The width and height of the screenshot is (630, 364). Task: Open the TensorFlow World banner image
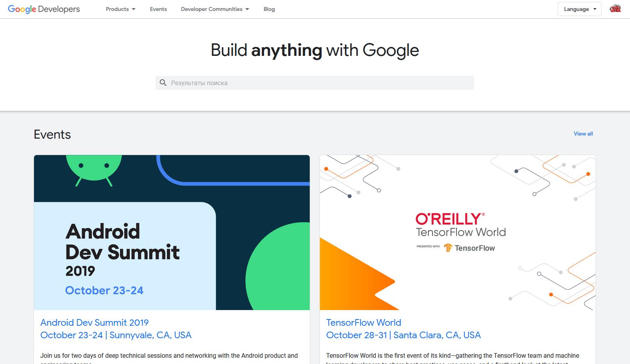click(458, 232)
